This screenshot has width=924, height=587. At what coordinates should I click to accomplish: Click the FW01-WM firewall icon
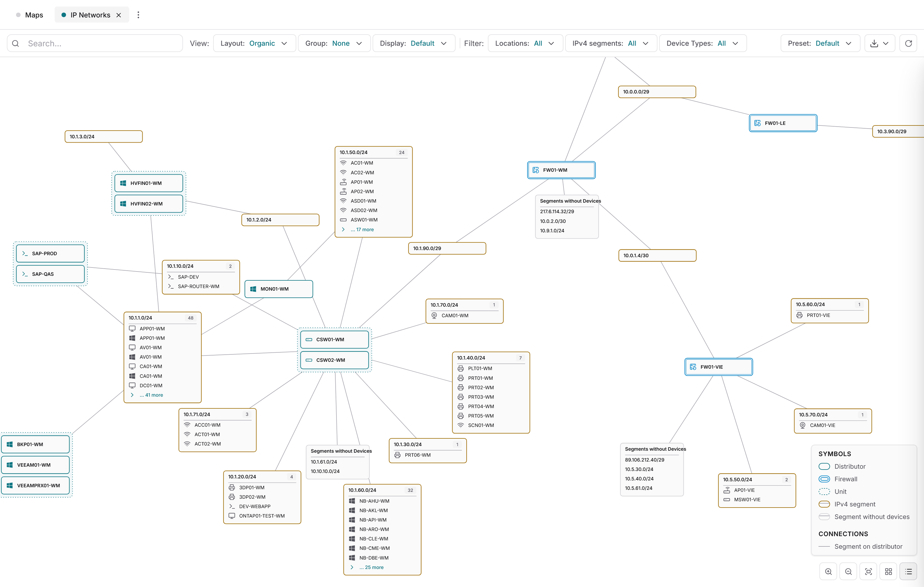point(536,170)
